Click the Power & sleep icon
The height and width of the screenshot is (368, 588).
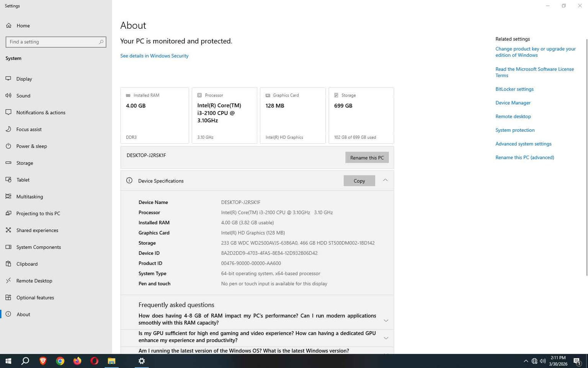tap(8, 146)
